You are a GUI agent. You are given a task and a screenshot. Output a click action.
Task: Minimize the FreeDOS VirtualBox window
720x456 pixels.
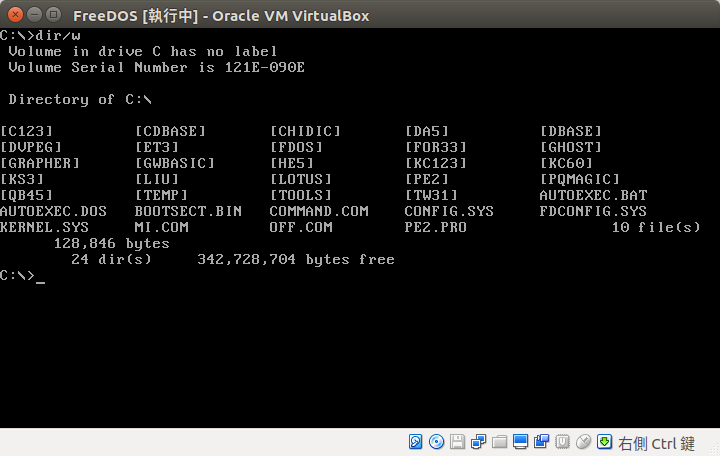[x=34, y=15]
